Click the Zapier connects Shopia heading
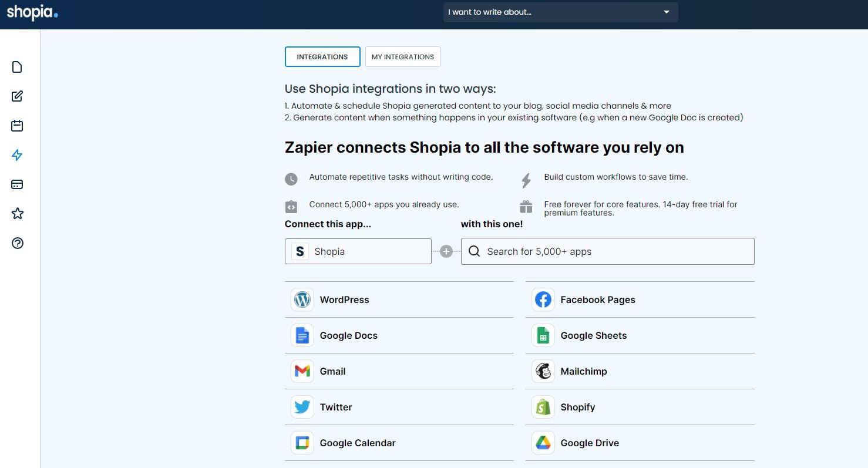Image resolution: width=868 pixels, height=468 pixels. tap(485, 147)
